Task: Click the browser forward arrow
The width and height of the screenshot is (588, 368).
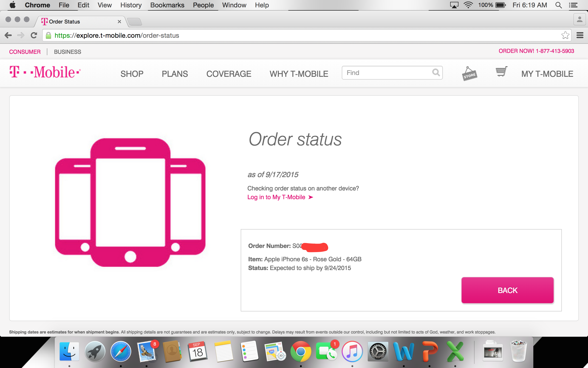Action: click(21, 35)
